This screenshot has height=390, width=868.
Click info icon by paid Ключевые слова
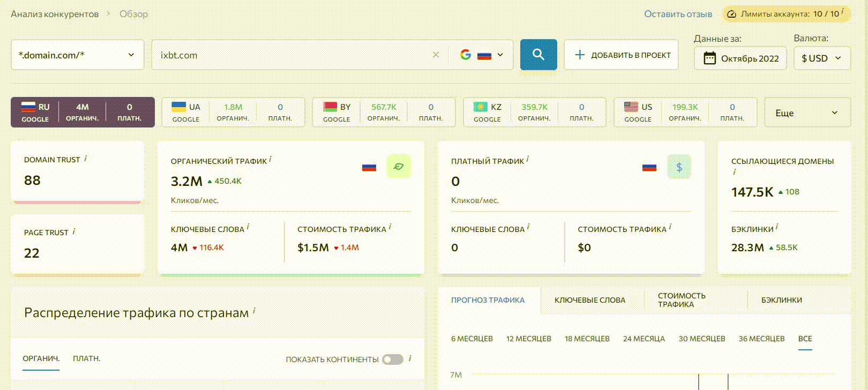click(528, 227)
